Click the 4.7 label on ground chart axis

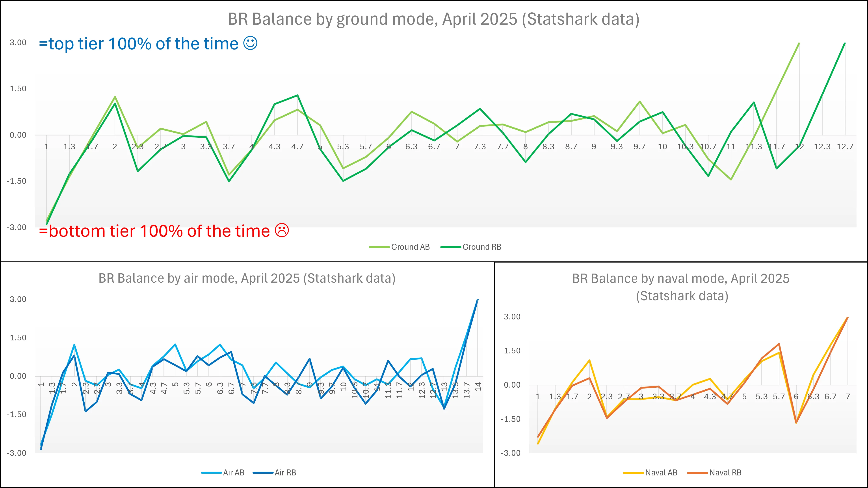coord(297,147)
